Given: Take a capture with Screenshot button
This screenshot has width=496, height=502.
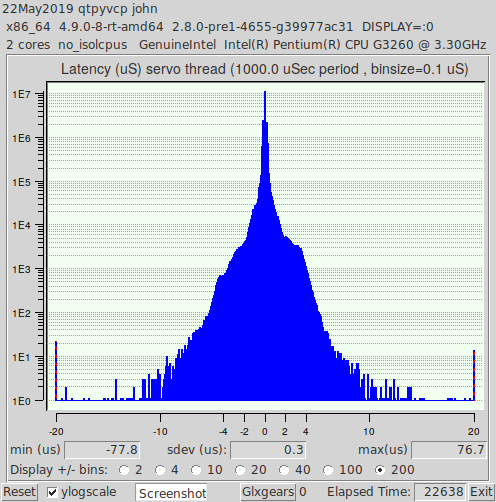Looking at the screenshot, I should pyautogui.click(x=172, y=493).
